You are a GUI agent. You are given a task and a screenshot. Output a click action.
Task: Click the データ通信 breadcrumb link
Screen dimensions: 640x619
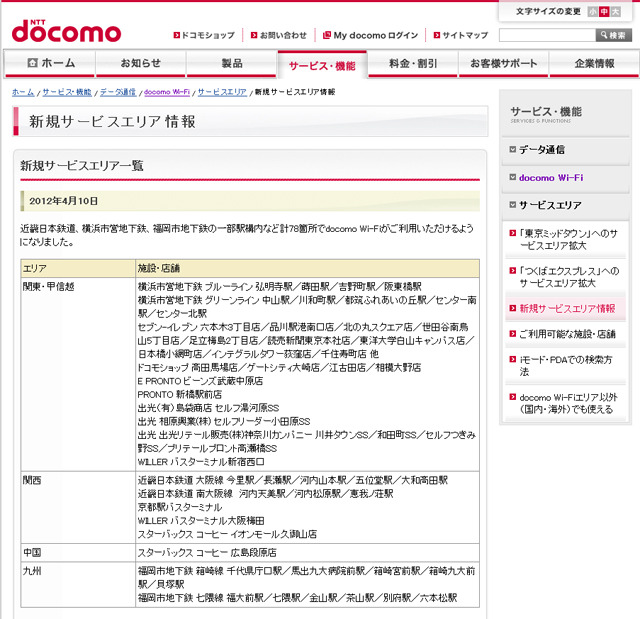118,92
